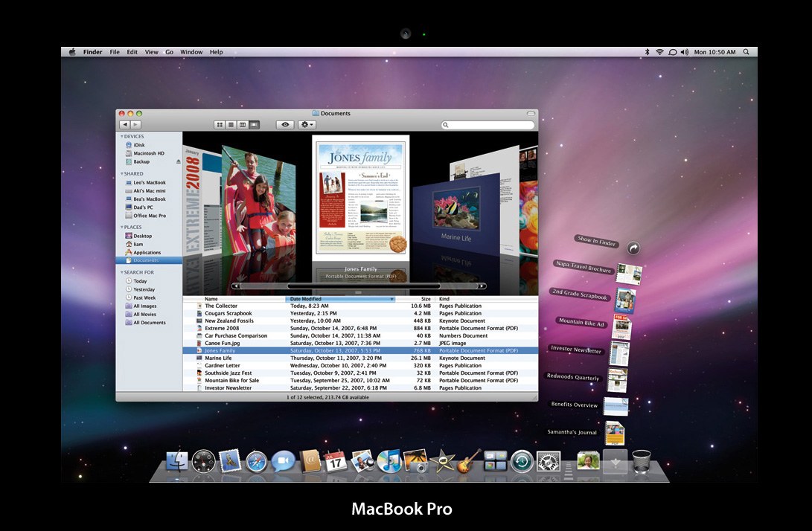This screenshot has width=812, height=531.
Task: Open the Trash in the Dock
Action: [x=642, y=460]
